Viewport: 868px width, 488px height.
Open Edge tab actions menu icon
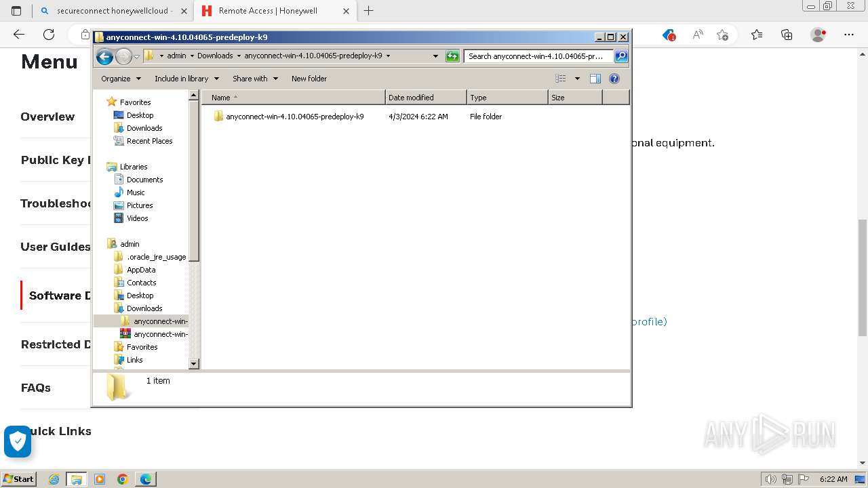point(16,11)
